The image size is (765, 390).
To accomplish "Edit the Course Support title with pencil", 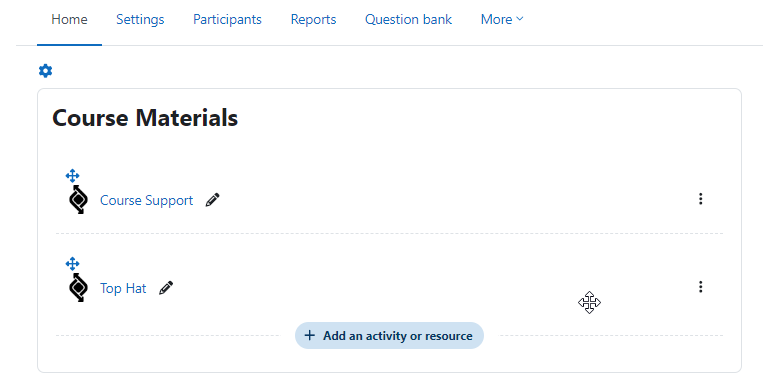I will pos(212,200).
